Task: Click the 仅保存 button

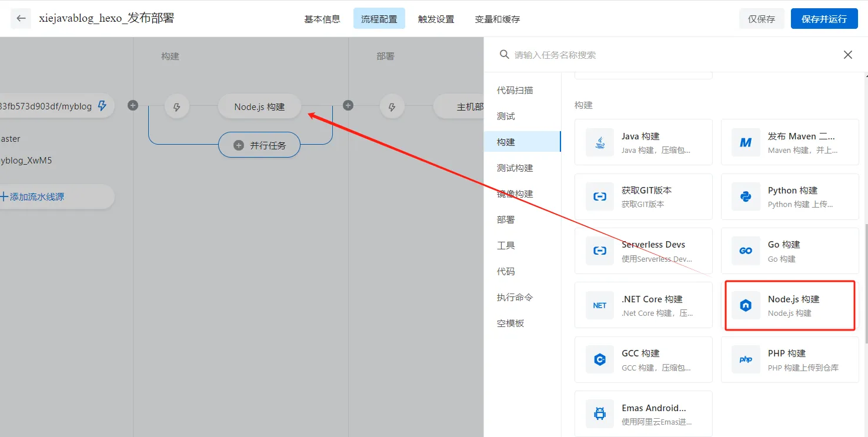Action: point(762,18)
